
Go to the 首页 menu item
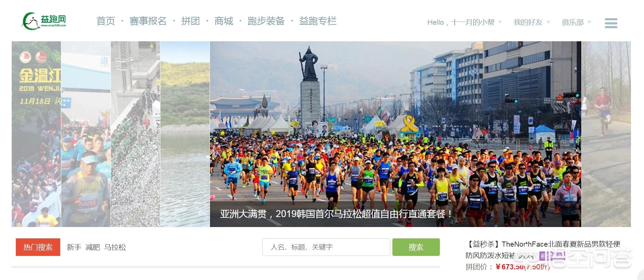click(x=106, y=21)
